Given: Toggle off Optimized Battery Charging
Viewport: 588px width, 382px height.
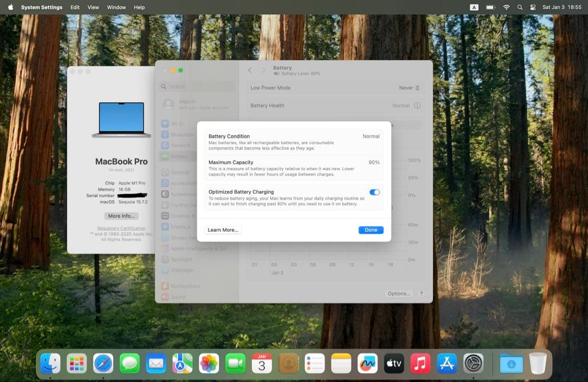Looking at the screenshot, I should pos(375,192).
